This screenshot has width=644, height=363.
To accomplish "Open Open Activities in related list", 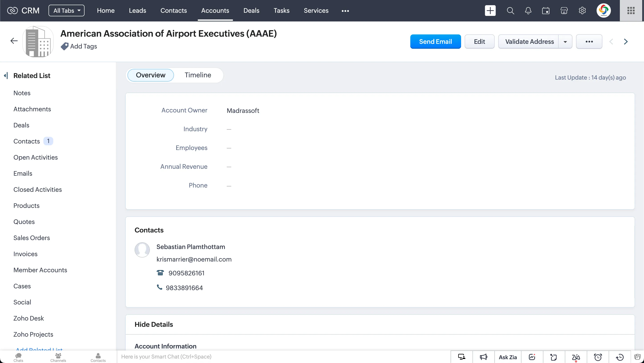I will point(36,157).
